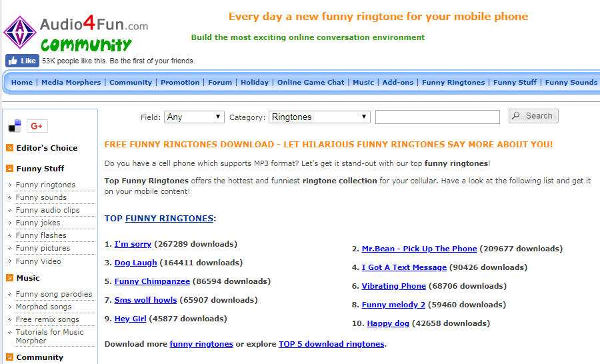Open Editor's Choice sidebar heading
Viewport: 600px width, 364px height.
point(47,148)
